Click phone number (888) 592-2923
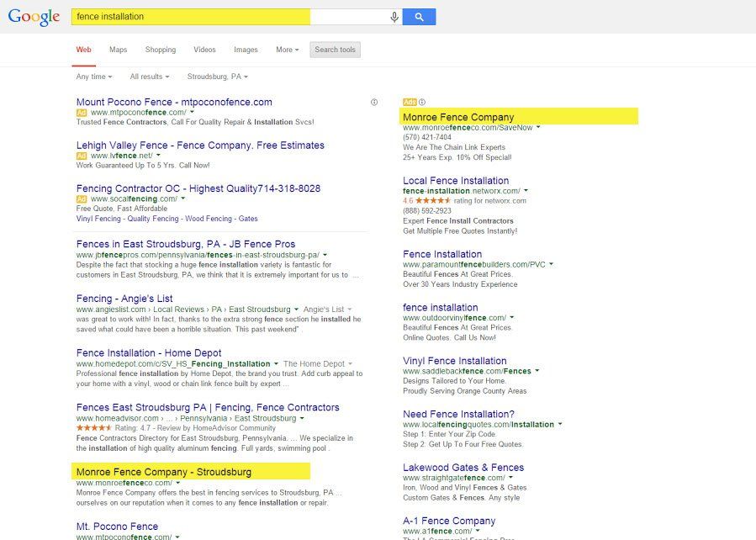This screenshot has width=756, height=540. [427, 211]
